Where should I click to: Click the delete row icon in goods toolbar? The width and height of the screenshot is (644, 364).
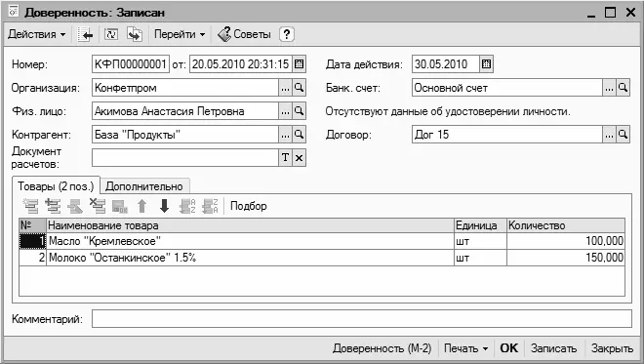(x=98, y=206)
